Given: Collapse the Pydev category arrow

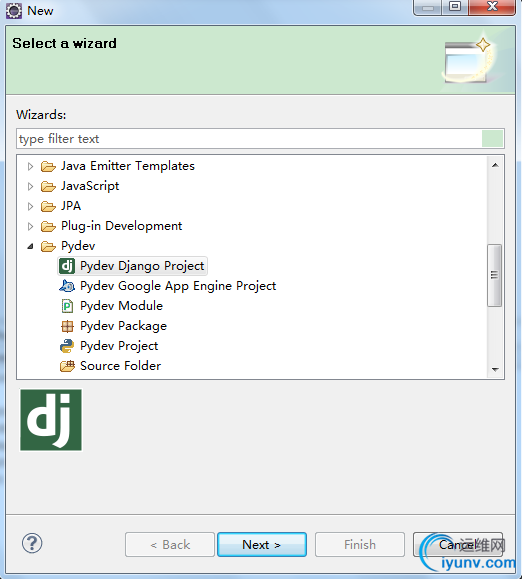Looking at the screenshot, I should (x=31, y=246).
